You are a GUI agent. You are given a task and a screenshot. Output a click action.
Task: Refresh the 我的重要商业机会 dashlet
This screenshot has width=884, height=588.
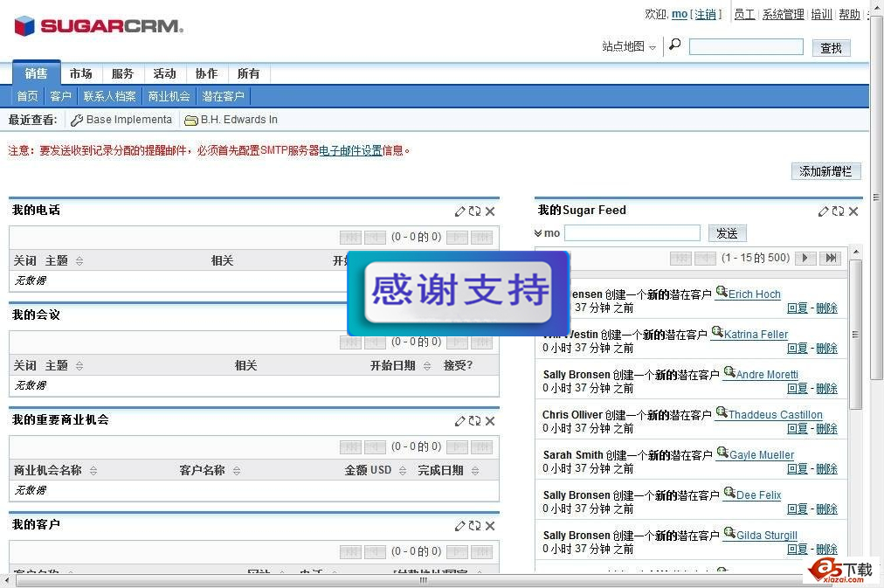tap(474, 421)
